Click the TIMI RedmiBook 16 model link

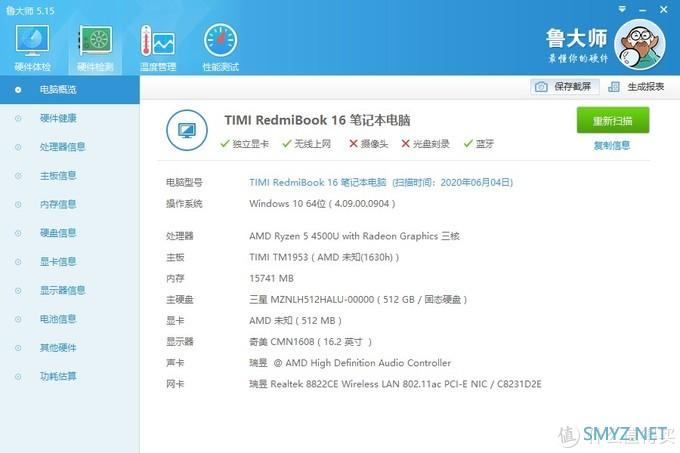click(x=317, y=183)
